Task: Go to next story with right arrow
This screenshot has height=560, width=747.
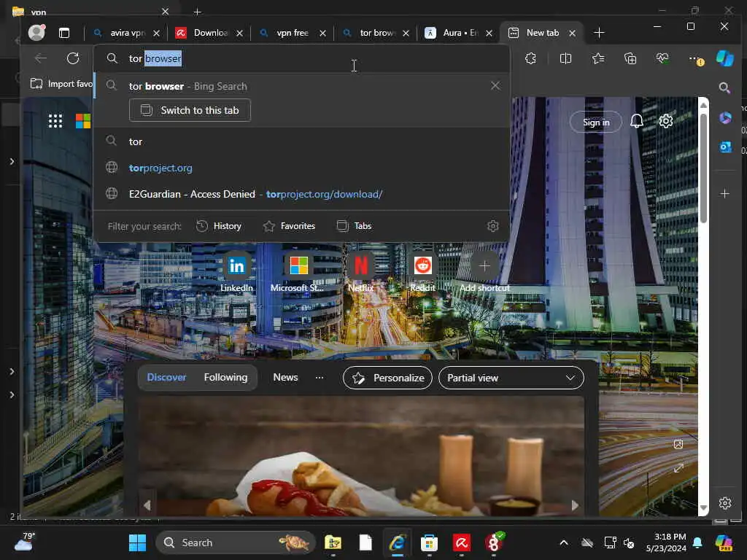Action: pyautogui.click(x=575, y=505)
